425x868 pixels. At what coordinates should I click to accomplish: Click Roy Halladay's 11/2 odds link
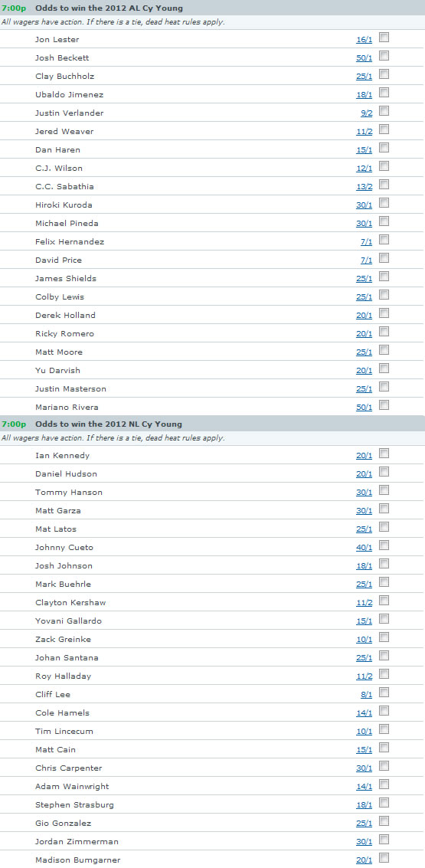click(365, 676)
